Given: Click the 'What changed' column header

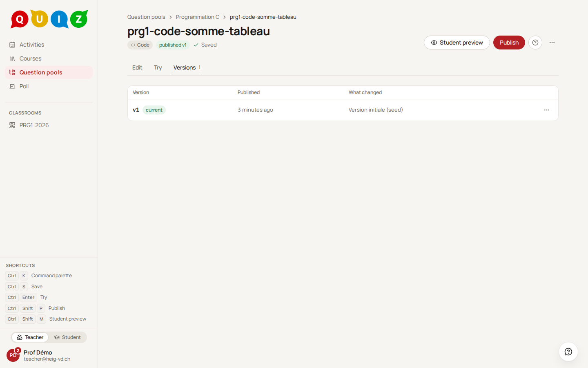Looking at the screenshot, I should (x=365, y=92).
